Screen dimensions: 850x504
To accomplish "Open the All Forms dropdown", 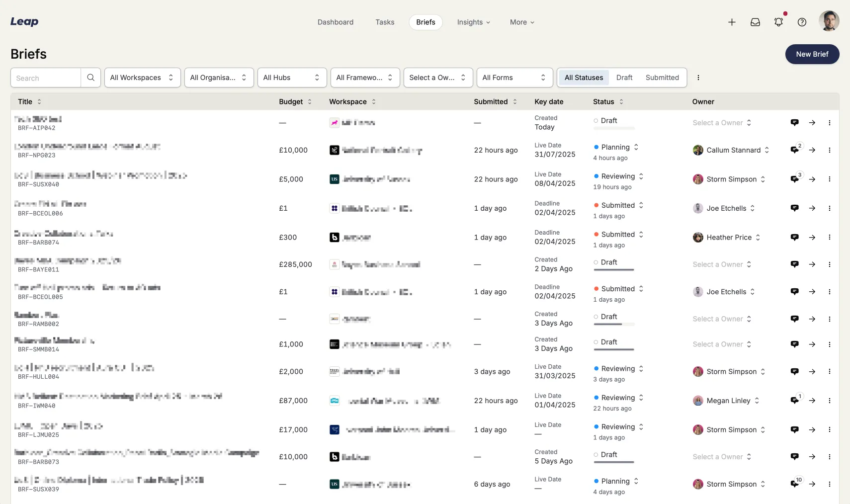I will click(514, 78).
